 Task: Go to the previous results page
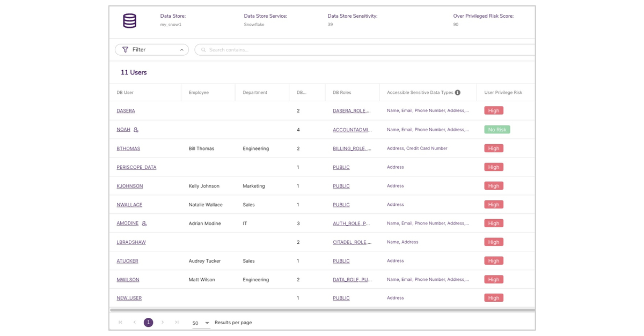click(x=135, y=323)
